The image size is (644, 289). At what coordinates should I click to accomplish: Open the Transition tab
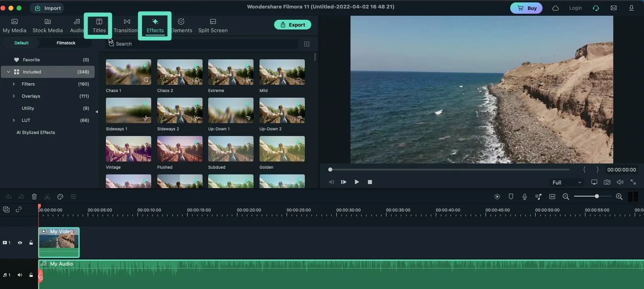(127, 26)
